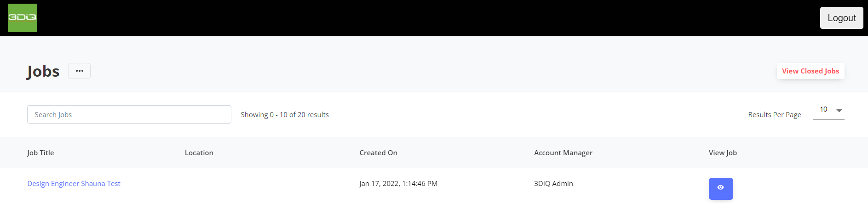Click the Results Per Page label
Image resolution: width=868 pixels, height=203 pixels.
click(x=775, y=114)
